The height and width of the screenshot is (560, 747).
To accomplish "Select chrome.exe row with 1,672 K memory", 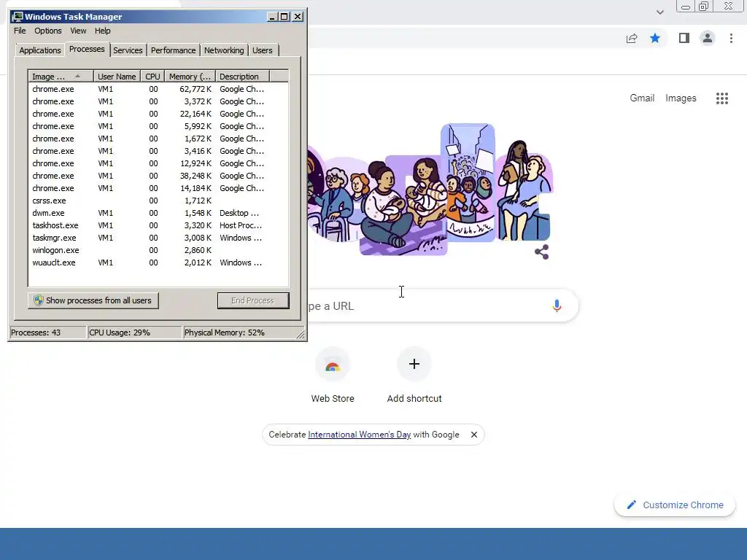I will click(x=158, y=139).
